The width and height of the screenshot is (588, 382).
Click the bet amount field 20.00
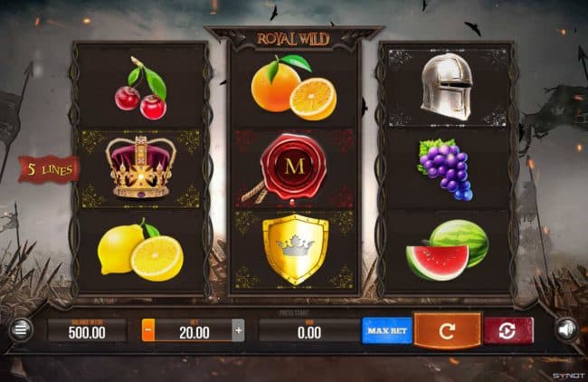click(194, 330)
